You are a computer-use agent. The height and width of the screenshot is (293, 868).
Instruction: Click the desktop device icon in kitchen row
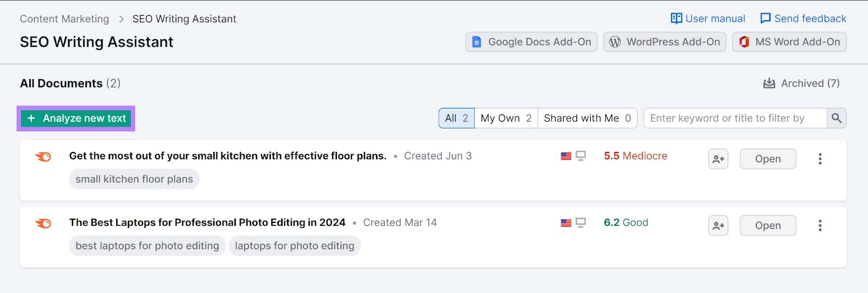point(581,156)
